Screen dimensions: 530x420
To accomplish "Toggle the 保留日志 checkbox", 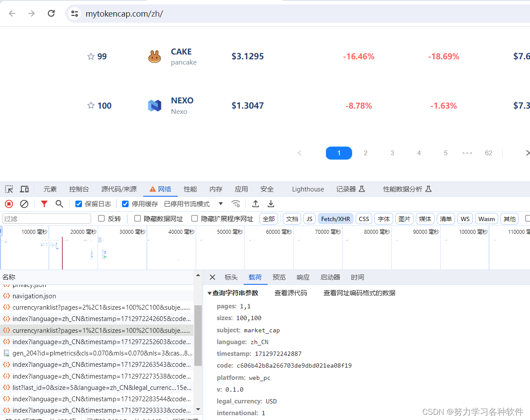I will 79,204.
